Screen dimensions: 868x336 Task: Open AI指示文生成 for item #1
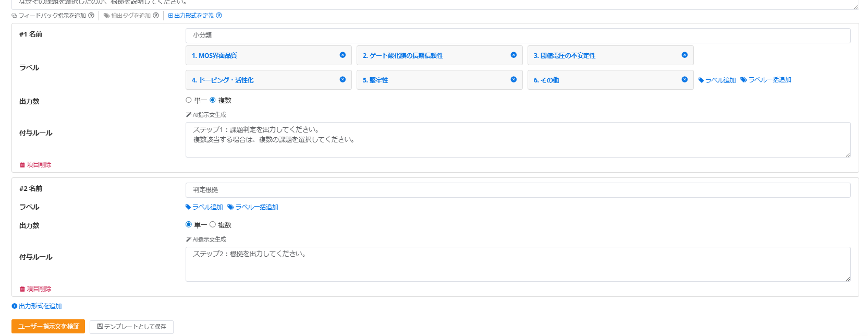pyautogui.click(x=206, y=115)
